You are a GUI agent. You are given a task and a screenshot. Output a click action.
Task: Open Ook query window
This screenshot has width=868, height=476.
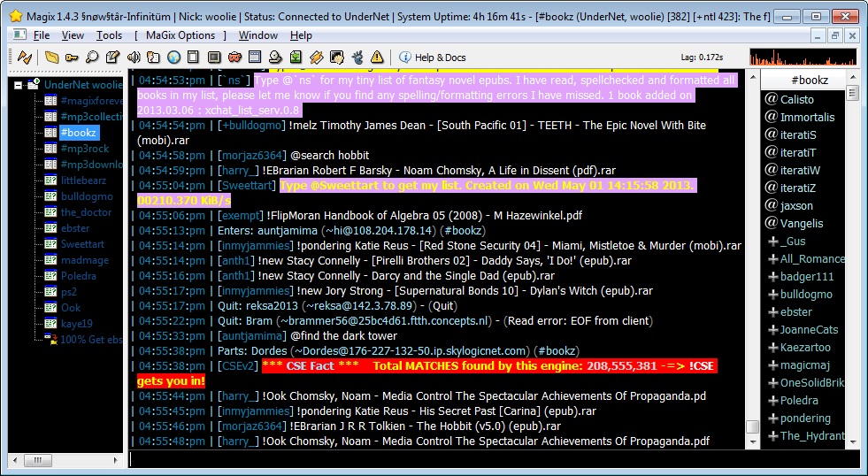tap(70, 308)
